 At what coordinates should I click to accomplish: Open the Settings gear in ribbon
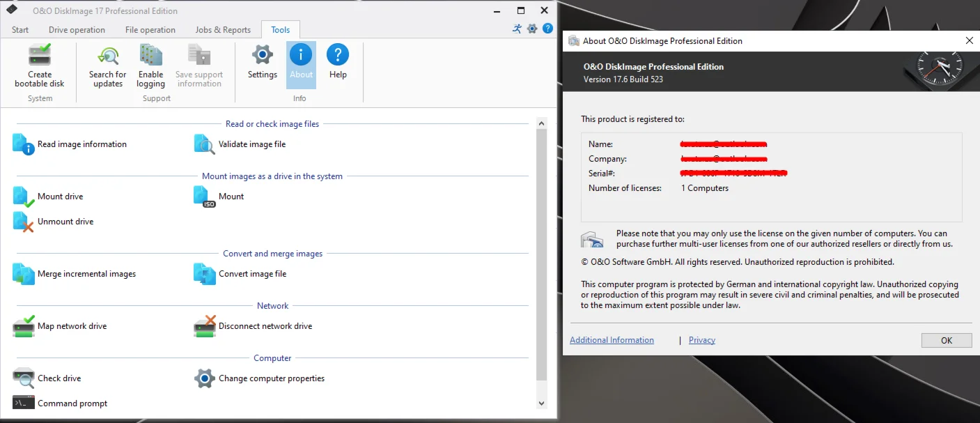point(263,55)
